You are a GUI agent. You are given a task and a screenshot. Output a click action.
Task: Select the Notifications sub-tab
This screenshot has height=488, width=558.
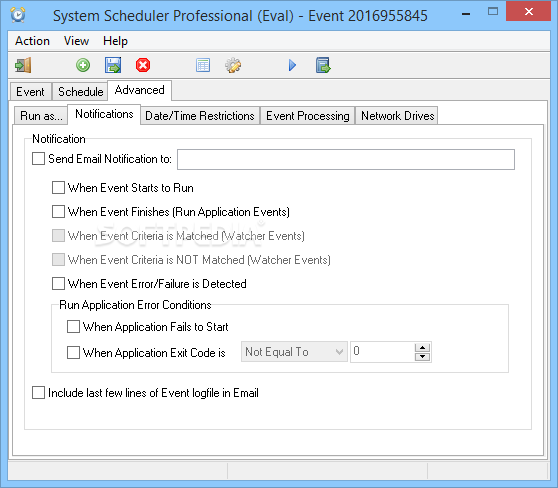[x=104, y=114]
